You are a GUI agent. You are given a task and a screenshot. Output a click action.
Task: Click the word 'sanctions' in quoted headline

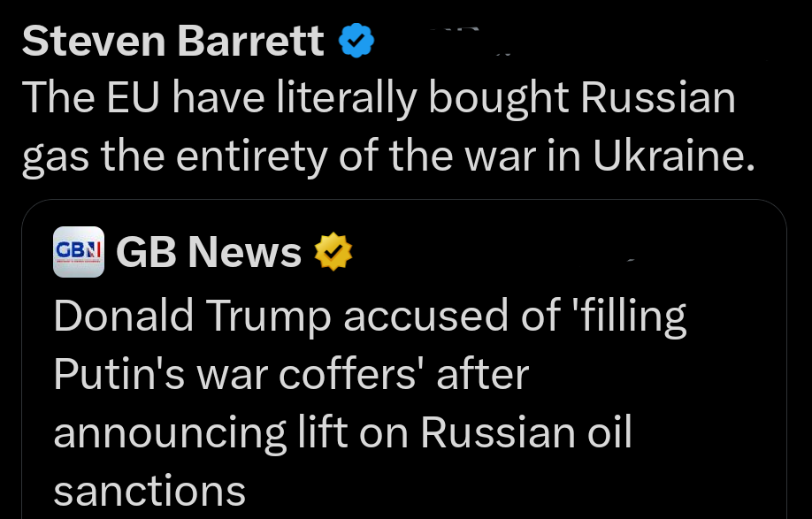tap(149, 491)
